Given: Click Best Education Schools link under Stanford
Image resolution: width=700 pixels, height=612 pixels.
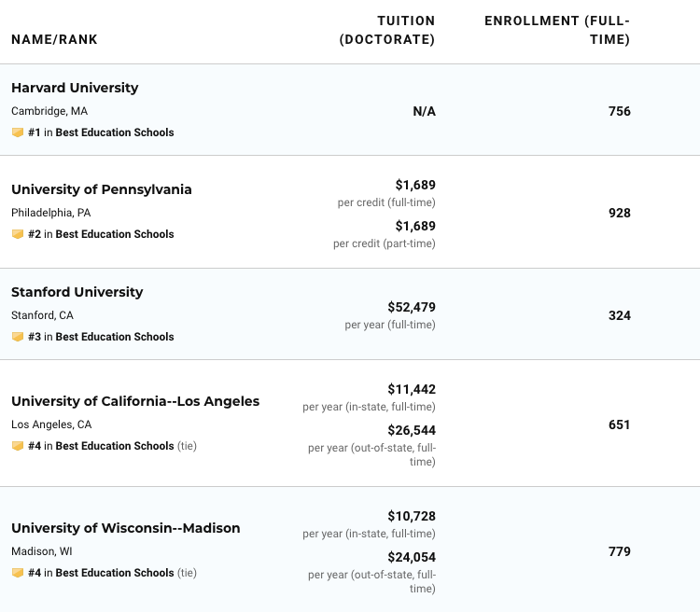Looking at the screenshot, I should [x=115, y=337].
